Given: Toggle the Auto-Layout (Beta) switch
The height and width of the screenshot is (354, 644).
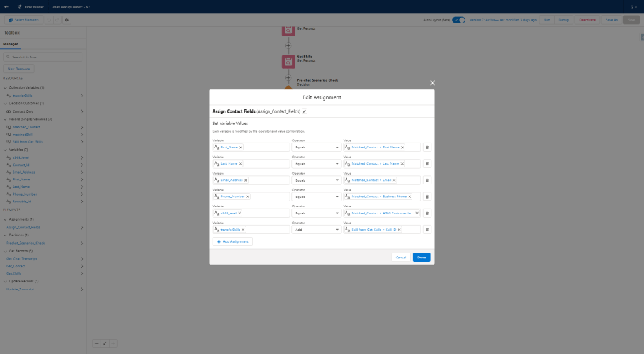Looking at the screenshot, I should (459, 20).
